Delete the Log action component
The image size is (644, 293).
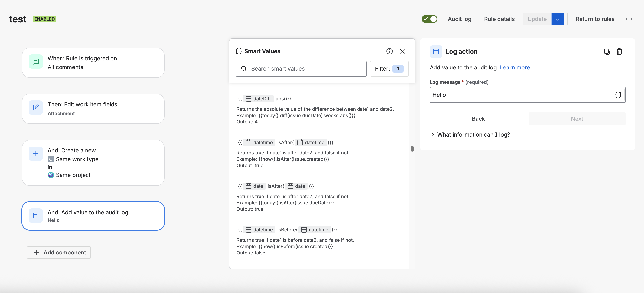tap(619, 52)
